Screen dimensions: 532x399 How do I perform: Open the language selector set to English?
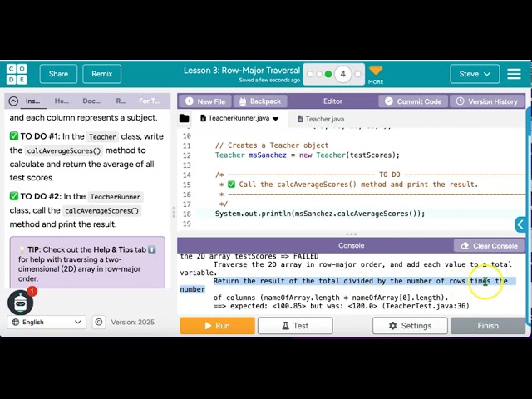tap(47, 323)
